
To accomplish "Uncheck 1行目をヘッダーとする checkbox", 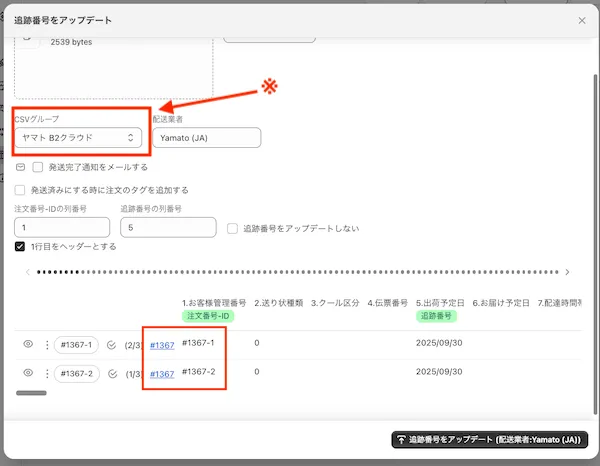I will click(20, 246).
